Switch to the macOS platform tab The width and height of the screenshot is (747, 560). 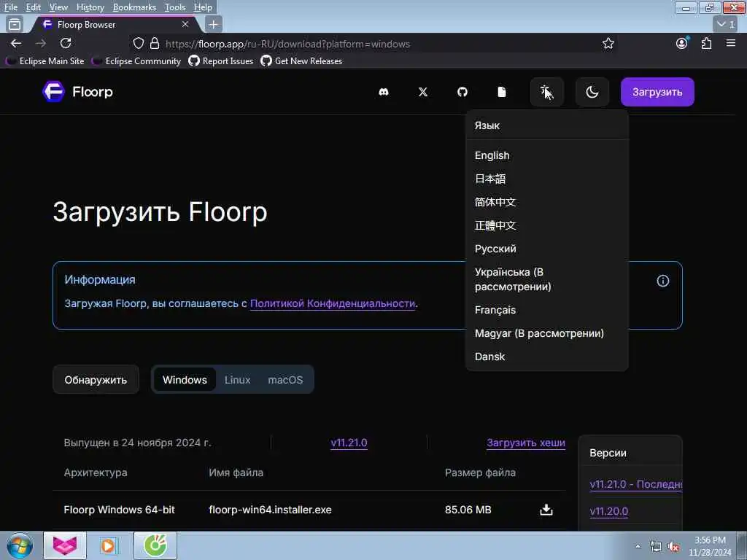285,379
